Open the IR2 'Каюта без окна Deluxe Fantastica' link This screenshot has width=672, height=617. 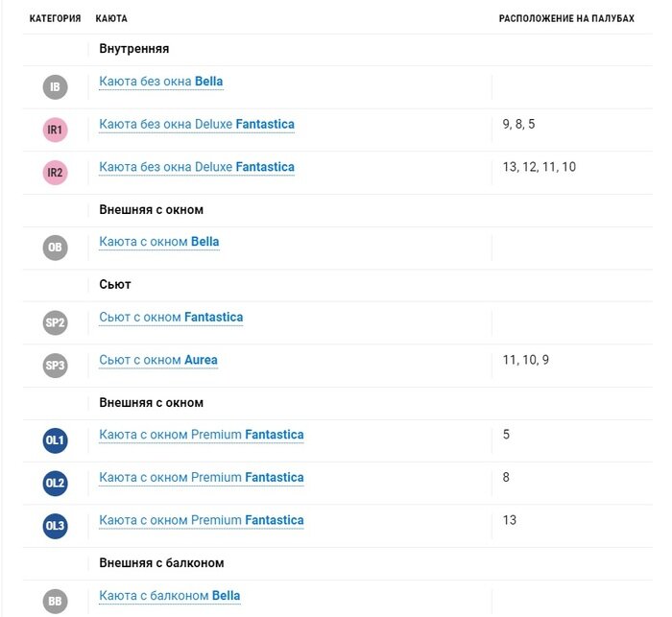click(196, 167)
